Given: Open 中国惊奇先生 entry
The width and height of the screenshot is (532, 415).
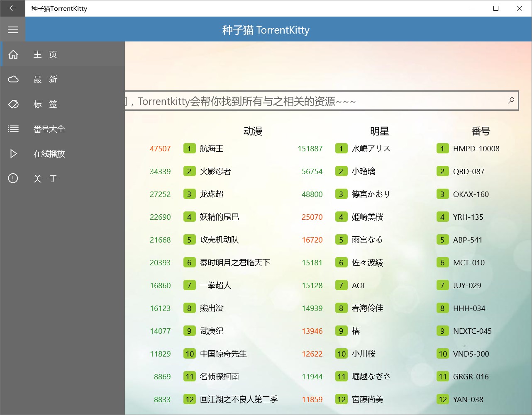Looking at the screenshot, I should click(x=223, y=354).
